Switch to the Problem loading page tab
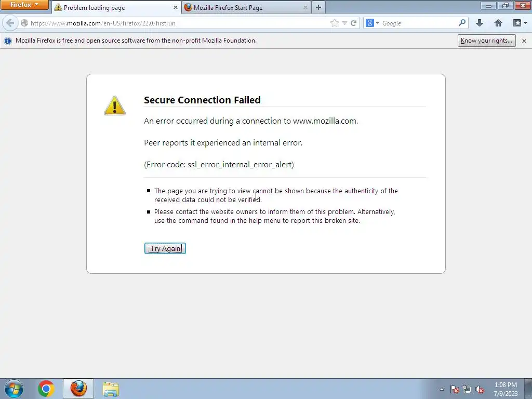 click(116, 7)
